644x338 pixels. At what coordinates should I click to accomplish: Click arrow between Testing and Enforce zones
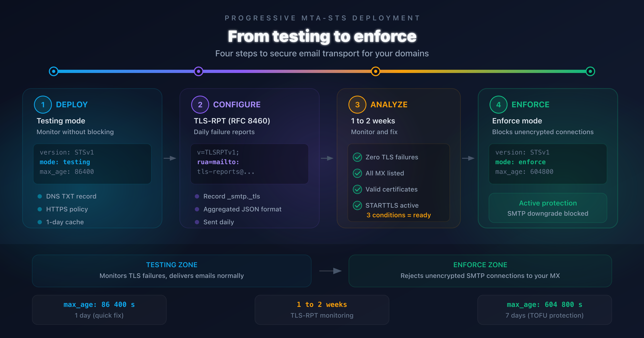(331, 271)
